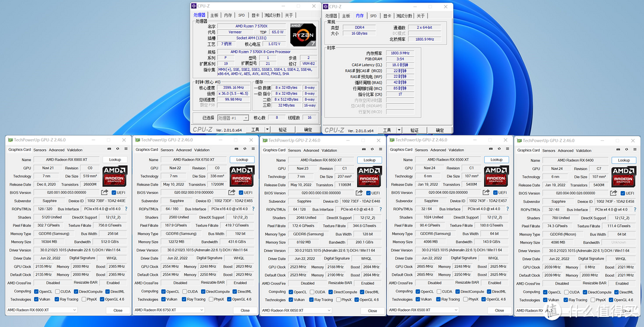Open hamburger menu in RX 6500 XT GPU-Z window
644x327 pixels.
[507, 149]
